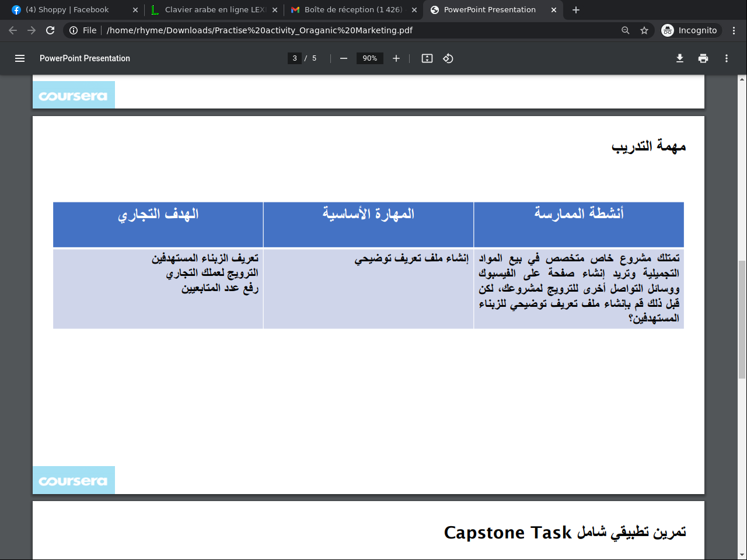The image size is (747, 560).
Task: Click the line رفع عدد المتابعين
Action: pyautogui.click(x=220, y=288)
